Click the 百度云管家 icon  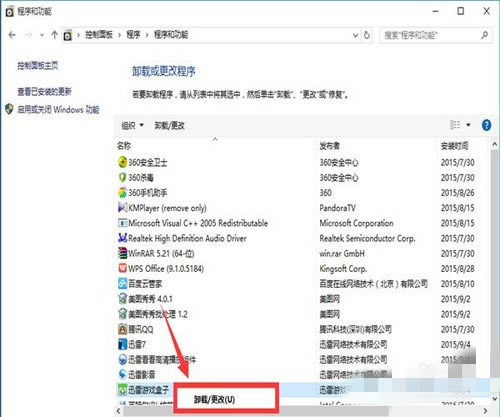point(123,284)
